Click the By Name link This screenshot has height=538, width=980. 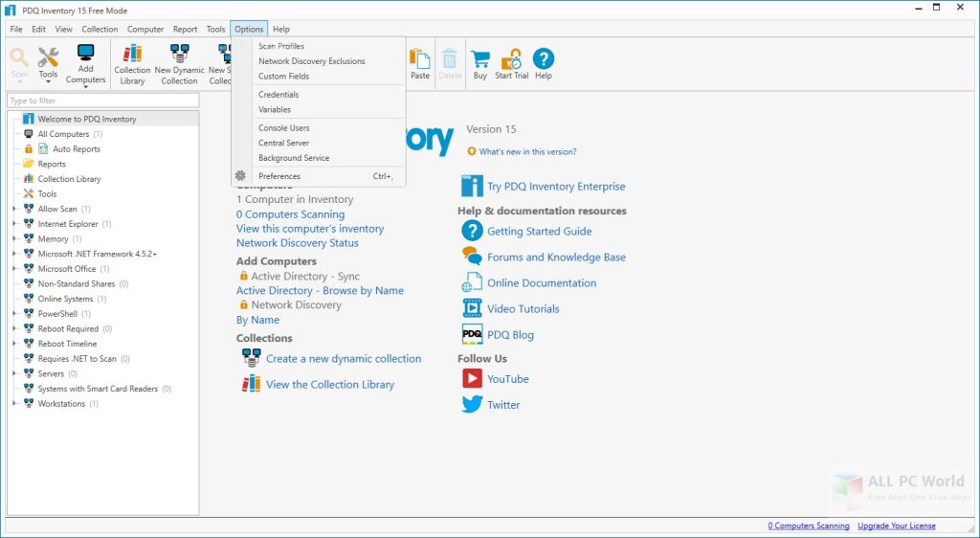point(257,320)
